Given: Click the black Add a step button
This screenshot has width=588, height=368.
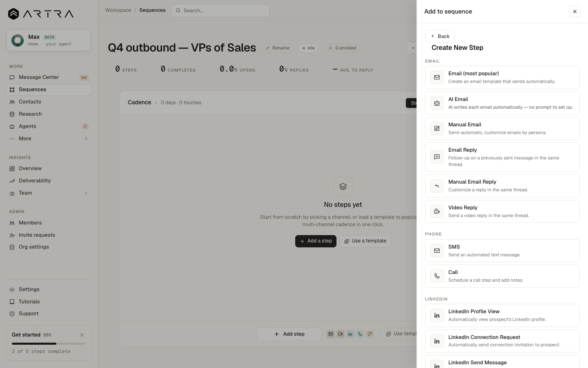Looking at the screenshot, I should (x=316, y=241).
